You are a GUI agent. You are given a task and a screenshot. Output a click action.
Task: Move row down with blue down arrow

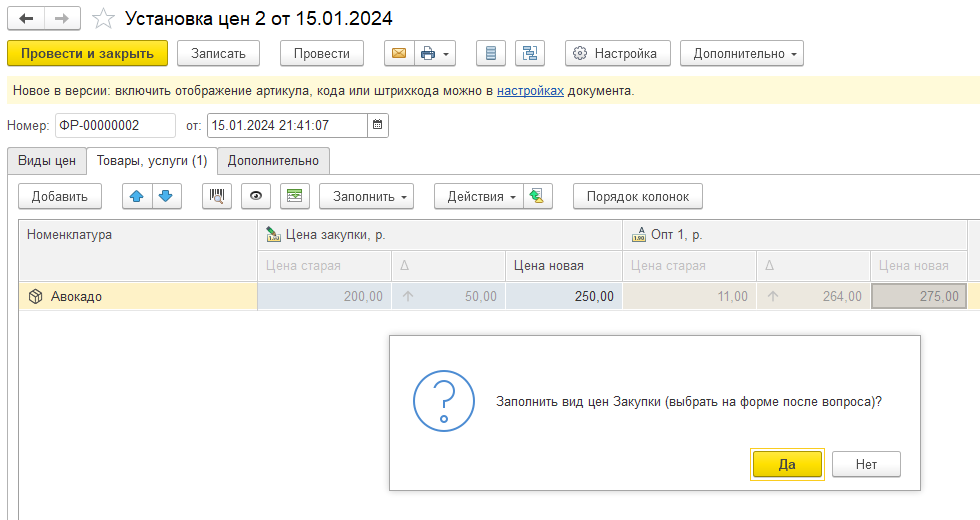coord(166,196)
